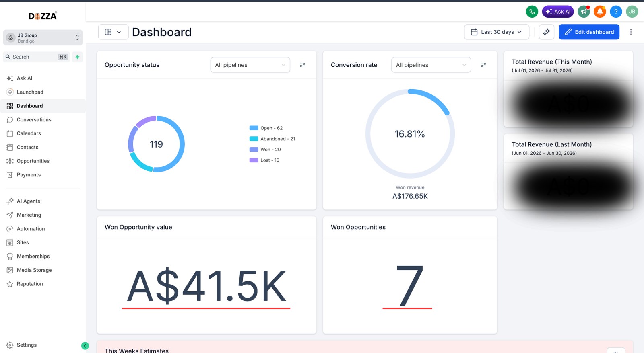The height and width of the screenshot is (353, 644).
Task: Open the JB user avatar menu
Action: [632, 12]
